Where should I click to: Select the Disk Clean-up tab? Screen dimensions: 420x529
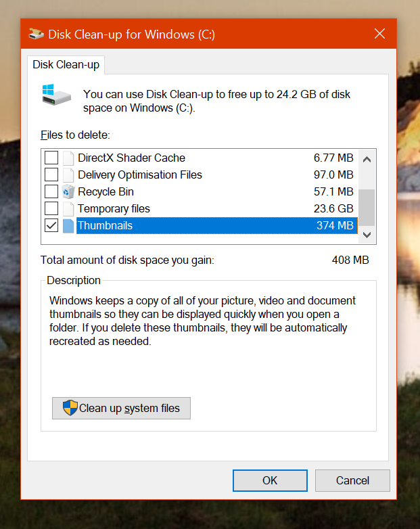point(66,64)
